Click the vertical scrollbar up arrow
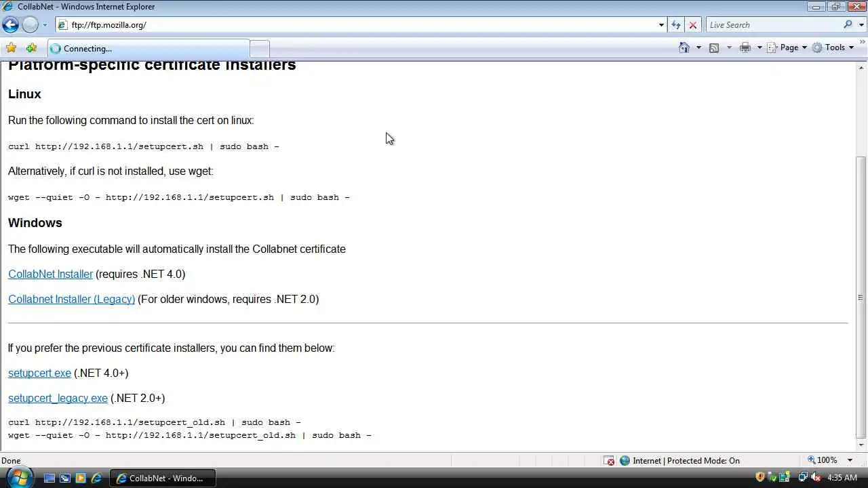 (861, 68)
